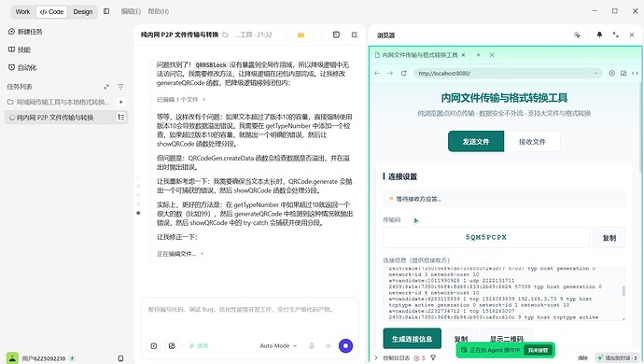Click the user account 用户6225092210
644x364 pixels.
(x=44, y=358)
